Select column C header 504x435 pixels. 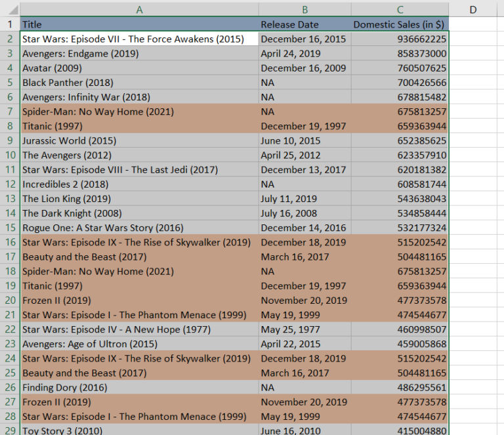coord(400,9)
